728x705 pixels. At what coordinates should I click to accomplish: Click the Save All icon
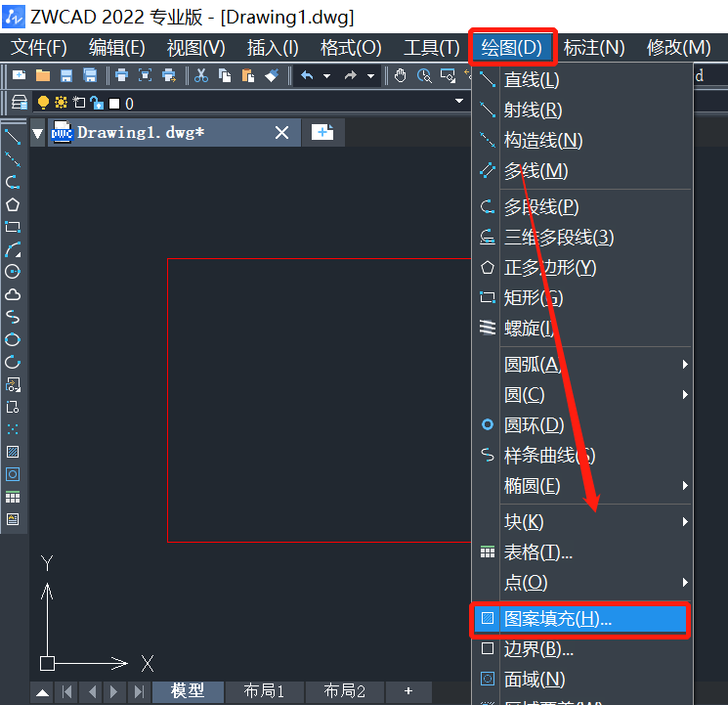coord(90,75)
